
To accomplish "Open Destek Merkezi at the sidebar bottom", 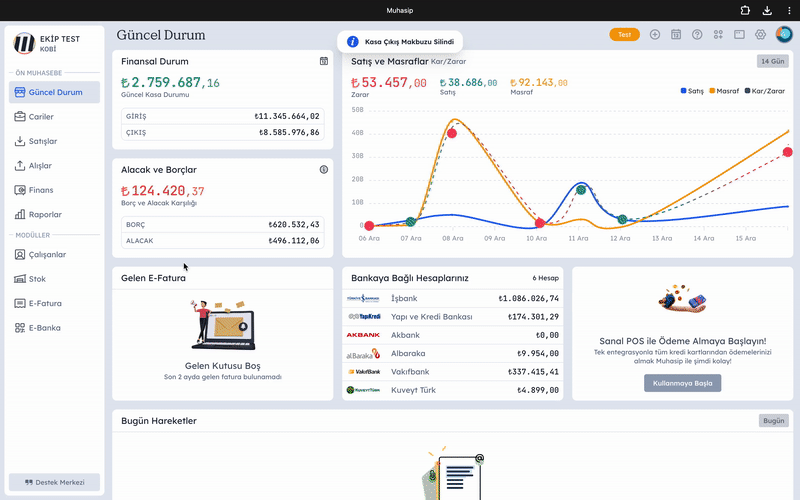I will (x=56, y=482).
